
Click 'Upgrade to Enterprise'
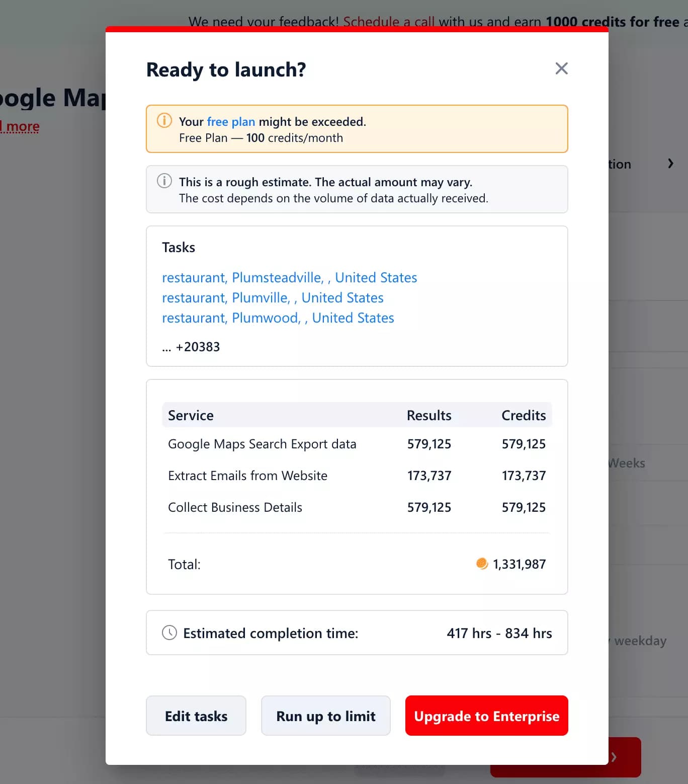[486, 716]
